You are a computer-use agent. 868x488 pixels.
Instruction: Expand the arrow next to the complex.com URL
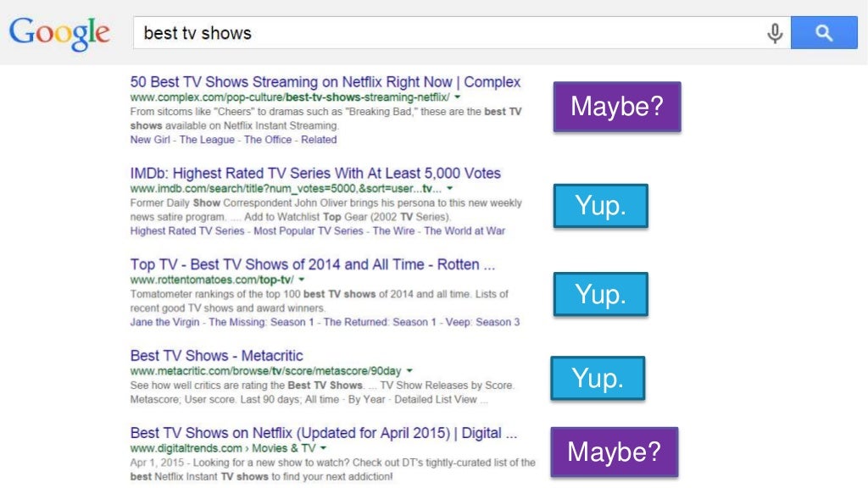pyautogui.click(x=457, y=97)
